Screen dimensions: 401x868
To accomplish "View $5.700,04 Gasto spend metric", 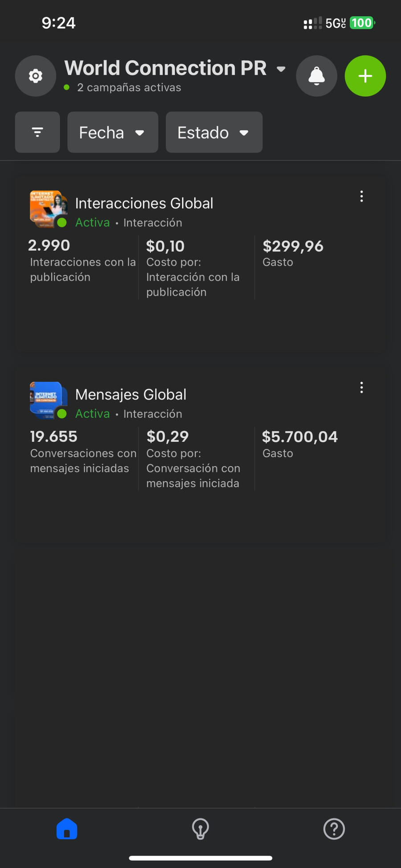I will 299,444.
